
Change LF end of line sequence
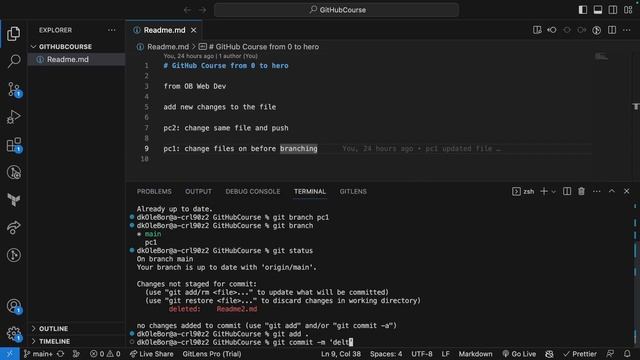[x=445, y=354]
